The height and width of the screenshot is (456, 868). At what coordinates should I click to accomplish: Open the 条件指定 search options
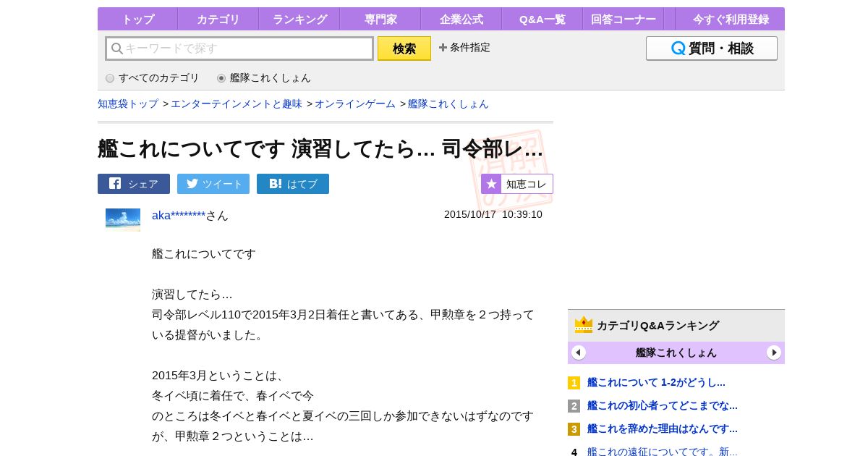(464, 48)
